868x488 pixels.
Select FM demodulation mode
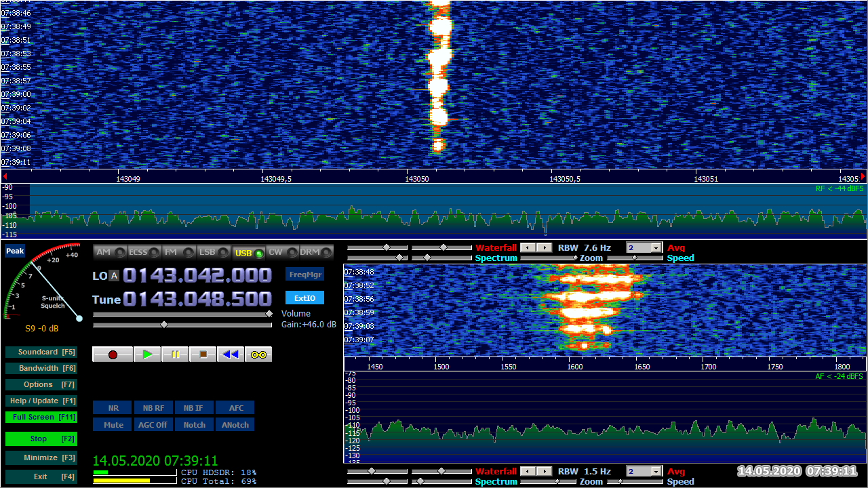(179, 252)
